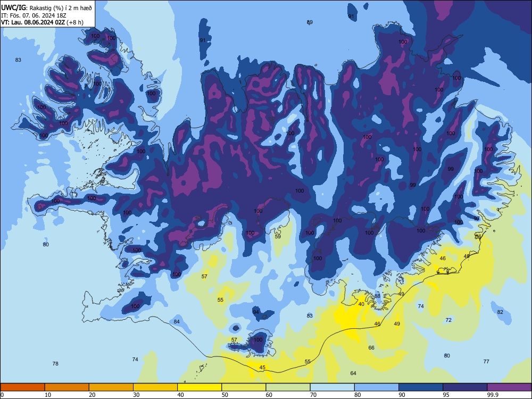The width and height of the screenshot is (532, 399).
Task: Click the legend tick label '30'
Action: (x=136, y=395)
